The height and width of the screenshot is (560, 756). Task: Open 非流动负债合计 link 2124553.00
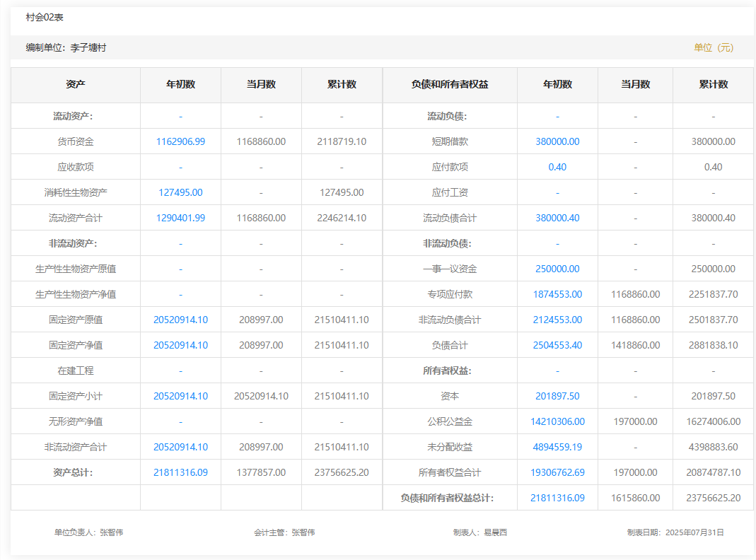click(557, 320)
